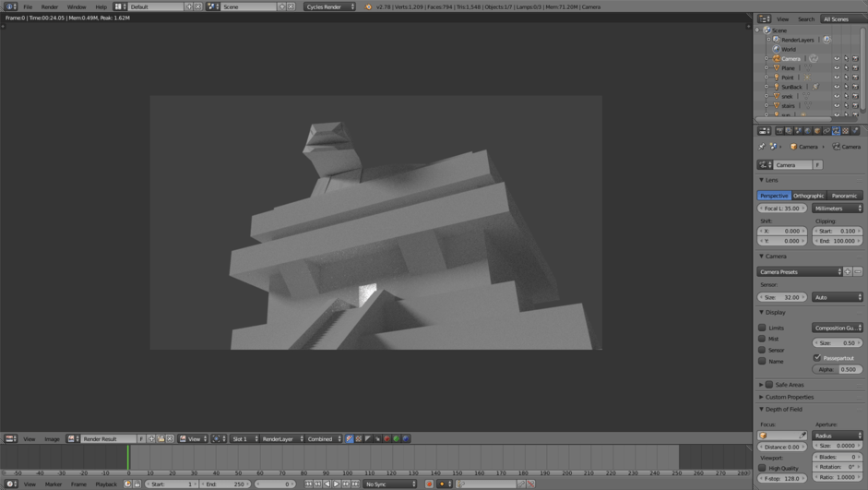Click the play animation button

pos(336,484)
